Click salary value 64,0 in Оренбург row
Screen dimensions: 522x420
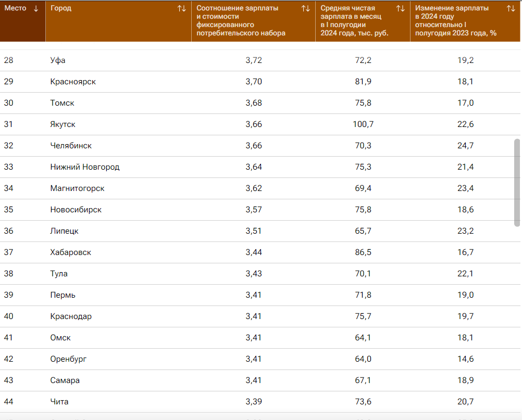[363, 359]
